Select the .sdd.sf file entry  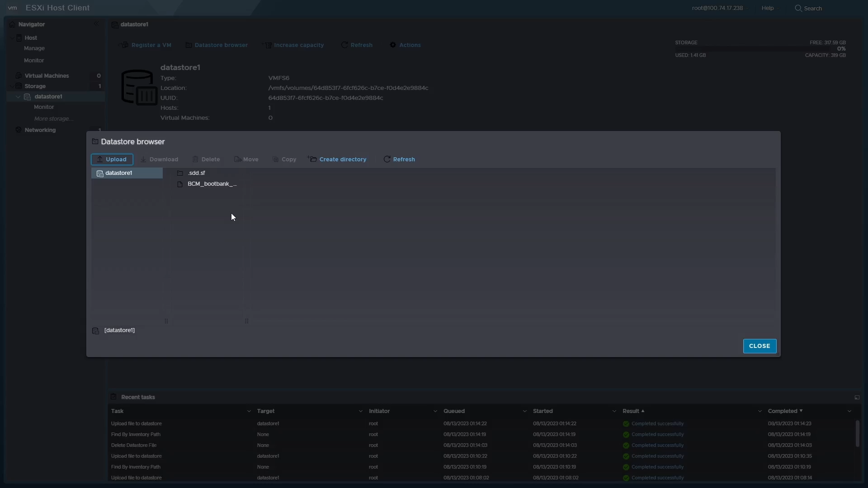click(196, 172)
